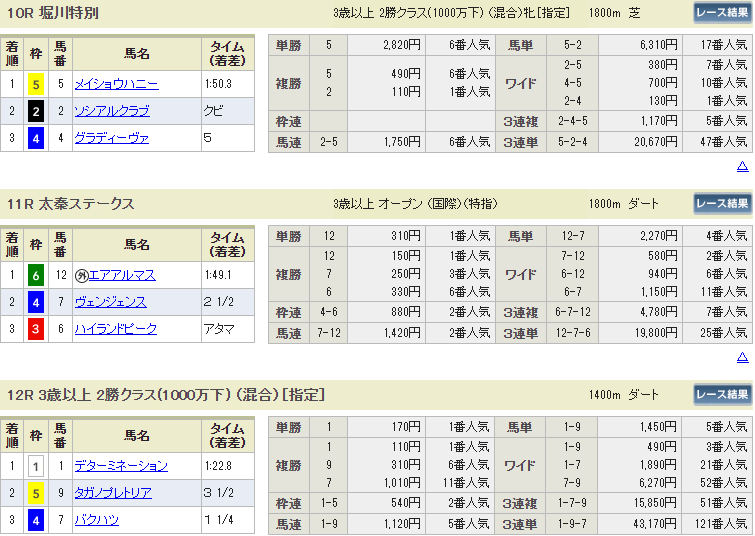Click winning time 1:22.8
The height and width of the screenshot is (536, 755).
(x=219, y=466)
